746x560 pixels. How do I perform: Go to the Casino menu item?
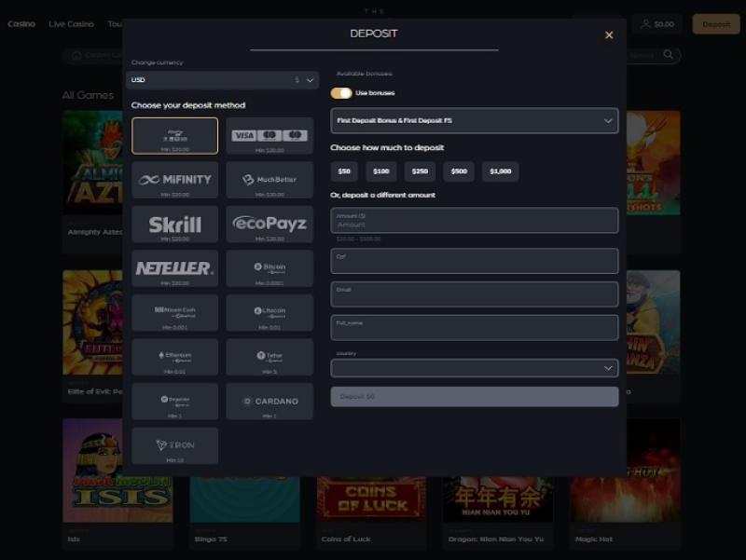(x=21, y=24)
